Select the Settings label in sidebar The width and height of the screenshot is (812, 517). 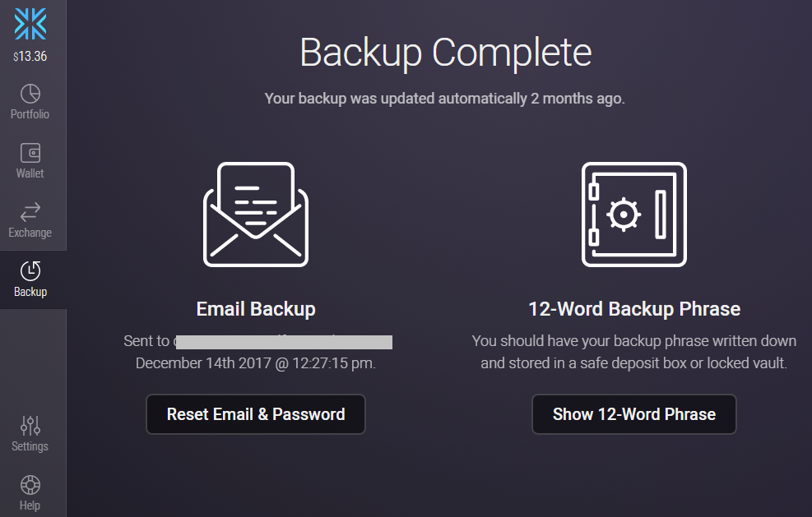click(x=30, y=446)
